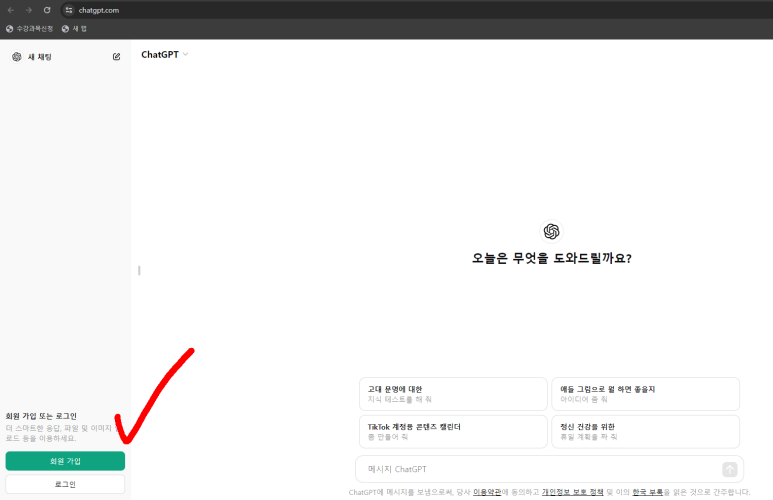
Task: Click the 로그인 button
Action: click(65, 484)
